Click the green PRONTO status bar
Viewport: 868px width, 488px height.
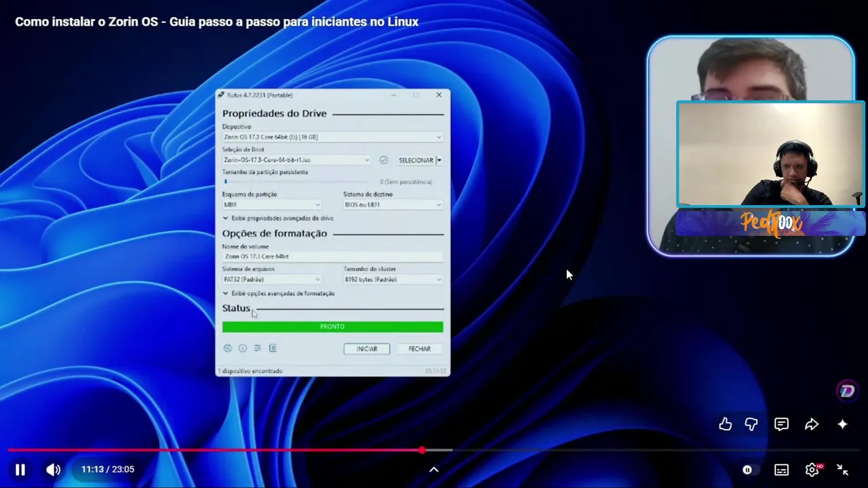tap(332, 327)
